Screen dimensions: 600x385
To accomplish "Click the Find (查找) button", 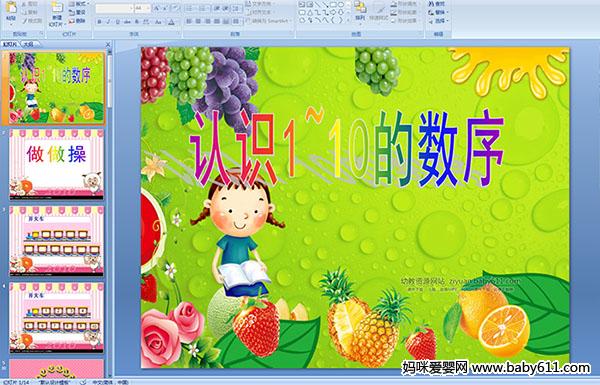I will coord(437,4).
